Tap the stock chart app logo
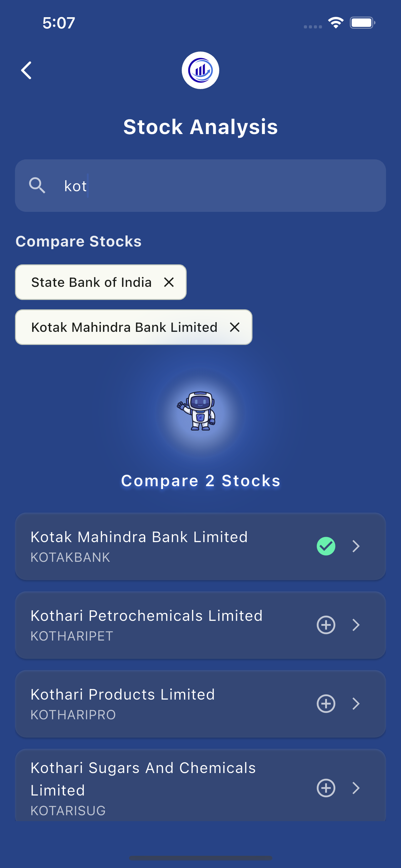The height and width of the screenshot is (868, 401). (x=200, y=70)
